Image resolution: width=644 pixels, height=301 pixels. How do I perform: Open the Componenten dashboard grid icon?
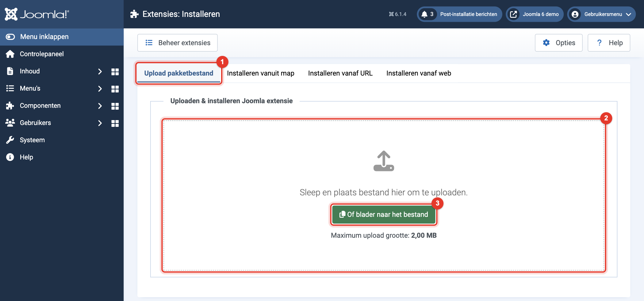[115, 106]
